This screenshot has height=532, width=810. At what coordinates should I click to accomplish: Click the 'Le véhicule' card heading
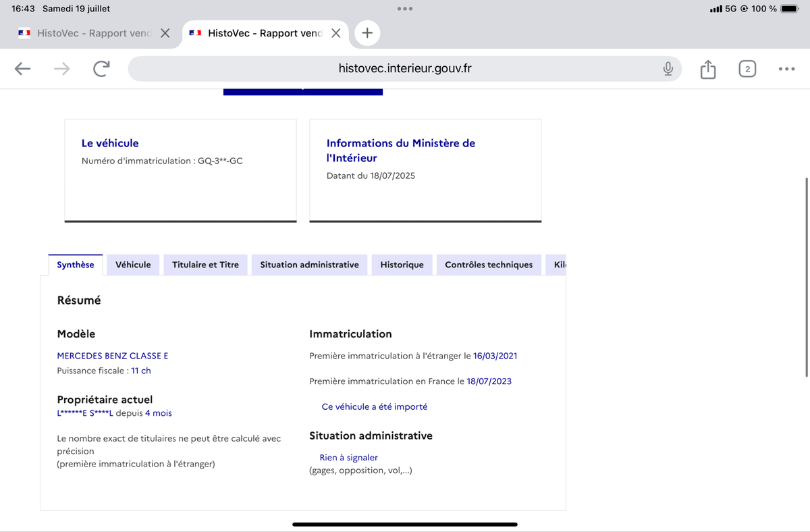pyautogui.click(x=110, y=143)
